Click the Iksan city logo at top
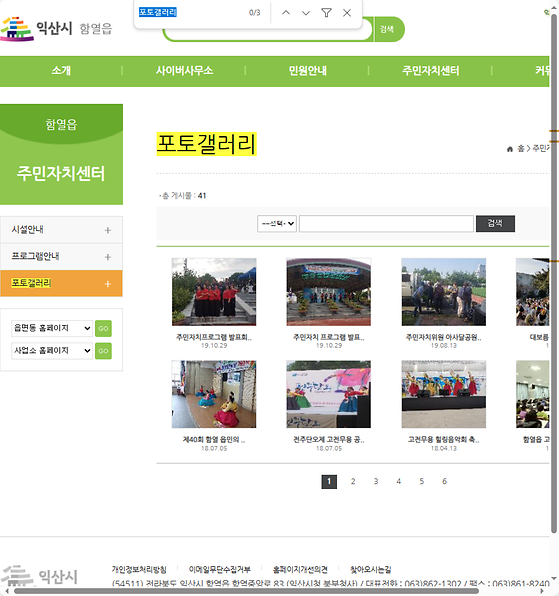Image resolution: width=559 pixels, height=596 pixels. click(x=56, y=29)
